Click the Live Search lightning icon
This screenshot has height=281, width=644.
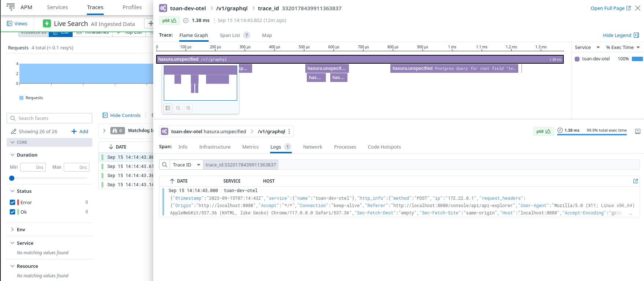[47, 23]
